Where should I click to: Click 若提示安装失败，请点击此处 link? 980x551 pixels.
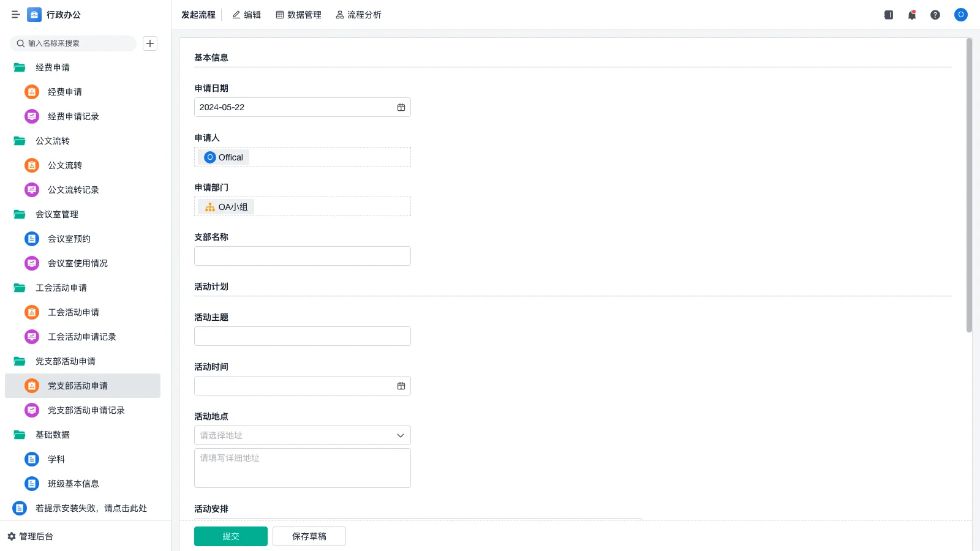(91, 508)
